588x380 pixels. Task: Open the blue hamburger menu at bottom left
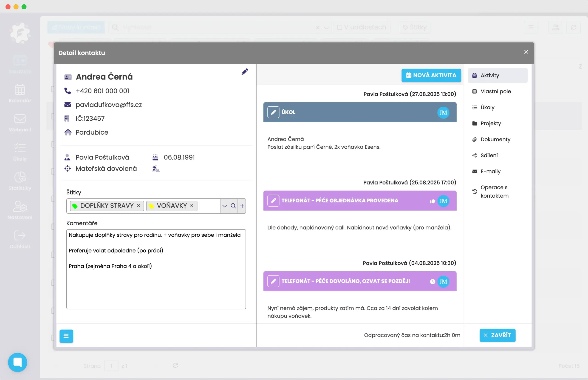pyautogui.click(x=66, y=336)
